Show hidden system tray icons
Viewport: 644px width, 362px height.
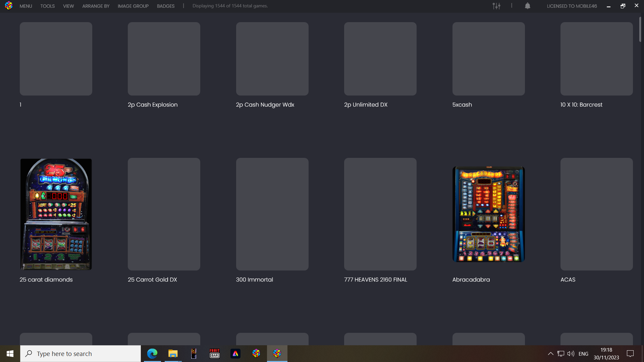(550, 354)
